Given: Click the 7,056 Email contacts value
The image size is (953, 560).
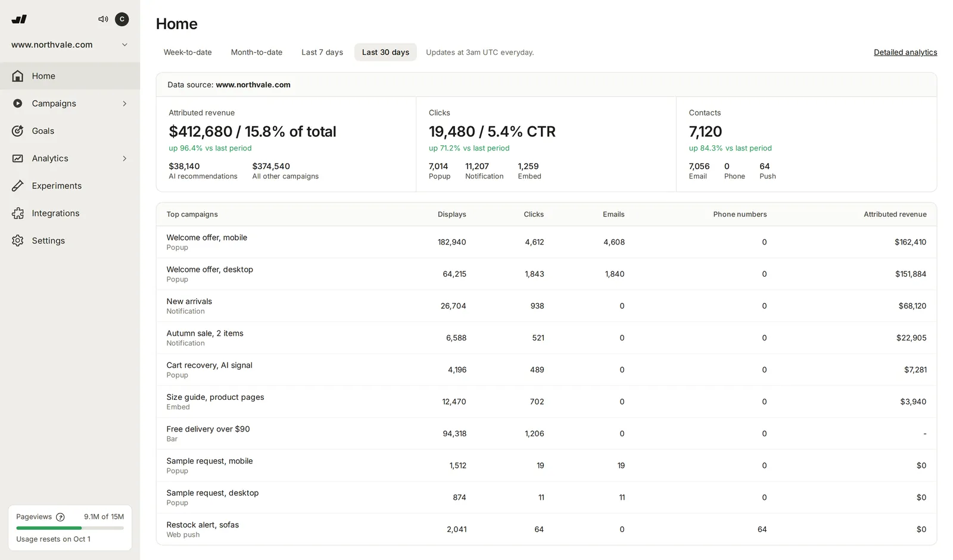Looking at the screenshot, I should (x=699, y=166).
